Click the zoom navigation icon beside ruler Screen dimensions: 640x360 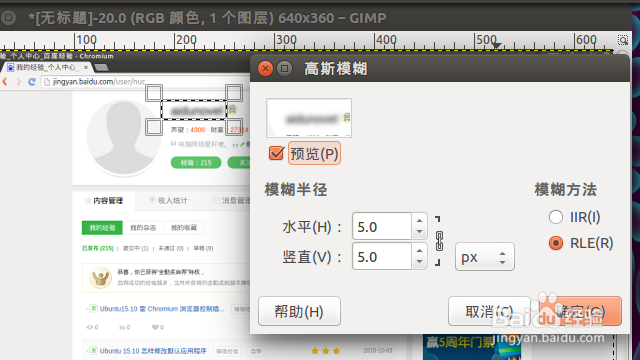pos(623,40)
